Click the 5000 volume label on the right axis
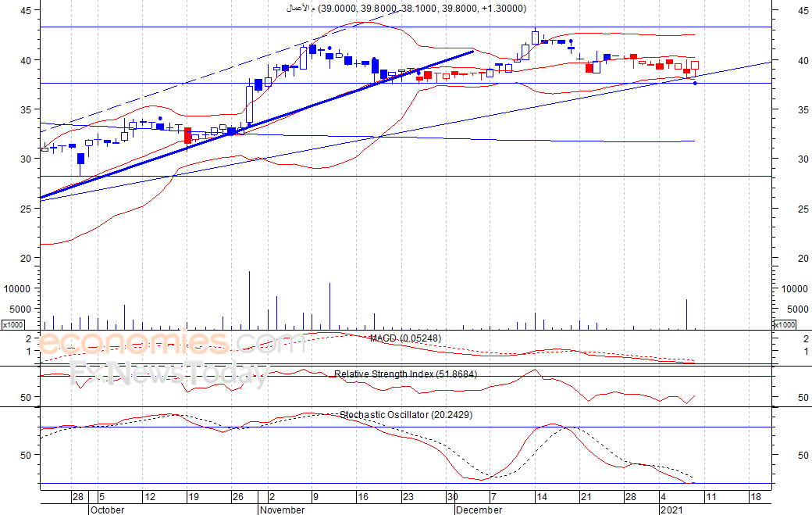The height and width of the screenshot is (515, 812). click(x=797, y=309)
